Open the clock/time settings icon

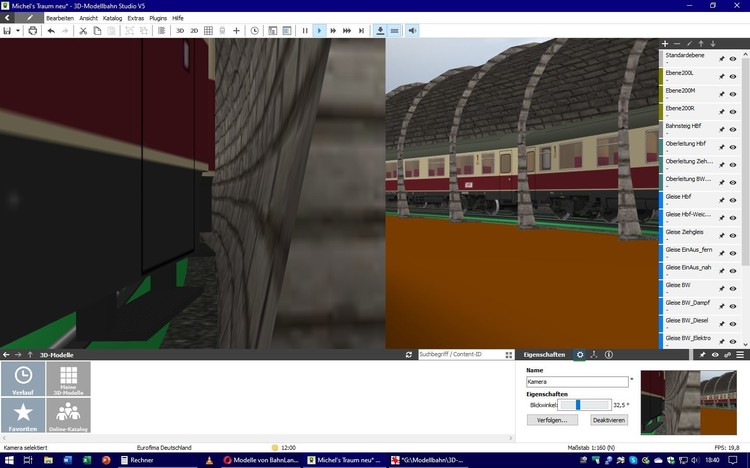click(254, 31)
